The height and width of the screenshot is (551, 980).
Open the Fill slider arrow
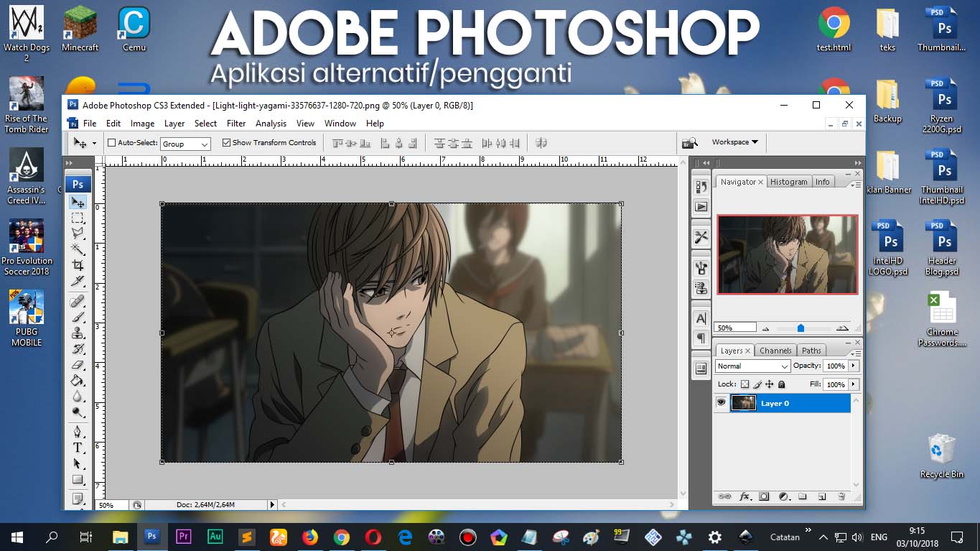point(853,384)
